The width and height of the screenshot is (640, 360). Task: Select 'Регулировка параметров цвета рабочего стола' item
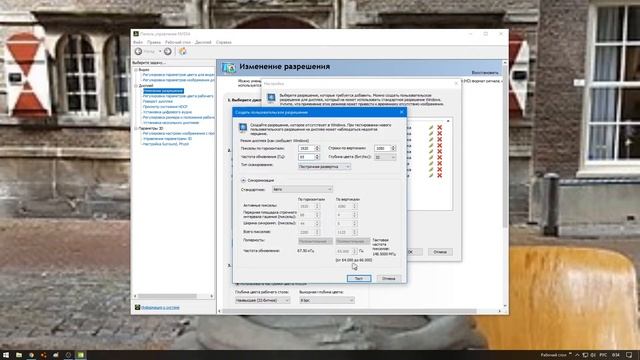point(178,96)
